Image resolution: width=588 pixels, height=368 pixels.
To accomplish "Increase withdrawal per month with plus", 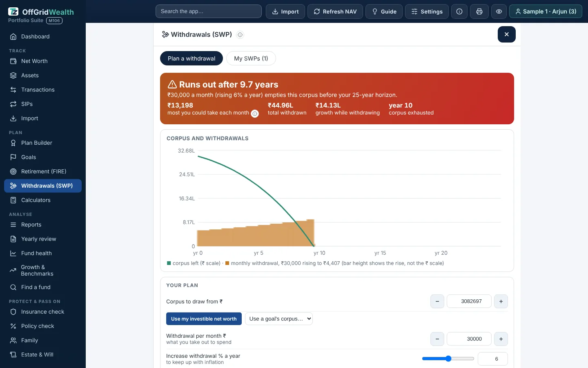I will click(x=501, y=339).
